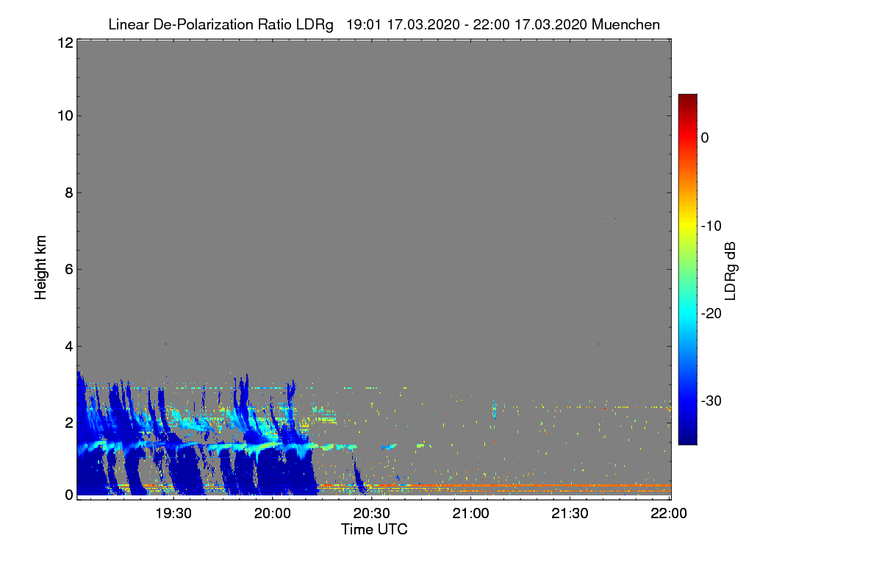Image resolution: width=882 pixels, height=588 pixels.
Task: Click the height tick label 2
Action: click(x=68, y=423)
